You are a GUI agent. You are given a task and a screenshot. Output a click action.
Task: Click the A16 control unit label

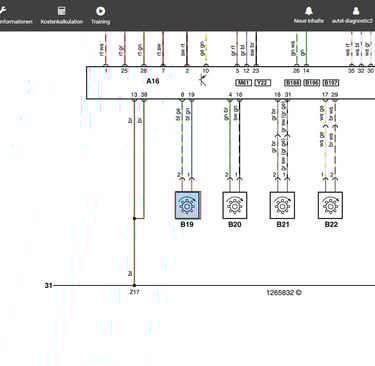[153, 81]
